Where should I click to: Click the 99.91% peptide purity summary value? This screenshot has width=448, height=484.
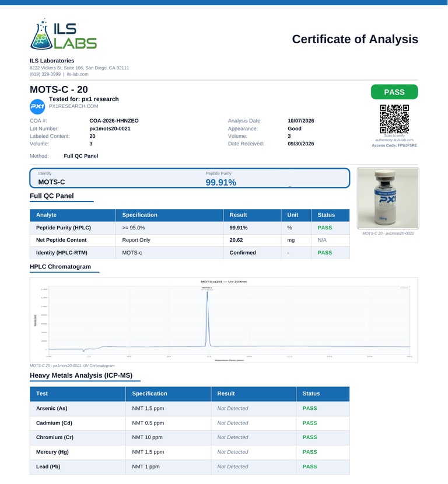click(x=220, y=182)
